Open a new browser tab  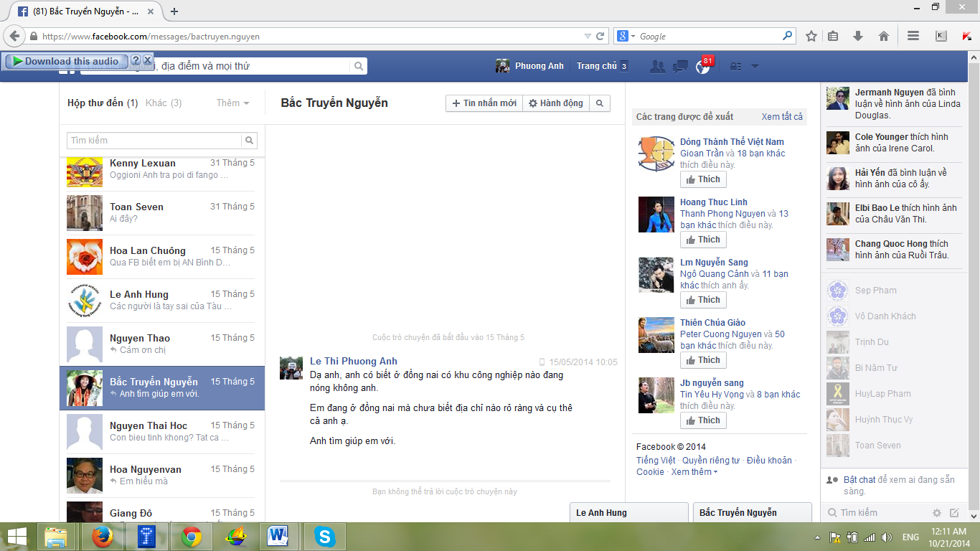click(x=174, y=11)
